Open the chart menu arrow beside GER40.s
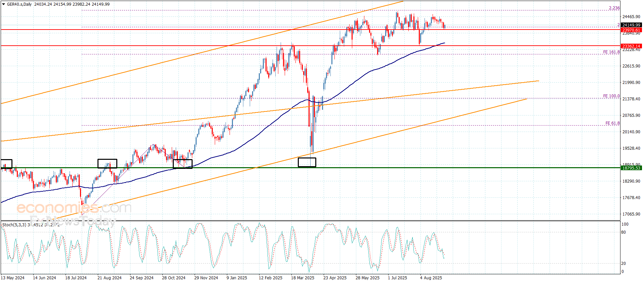Viewport: 644px width, 282px height. [3, 4]
